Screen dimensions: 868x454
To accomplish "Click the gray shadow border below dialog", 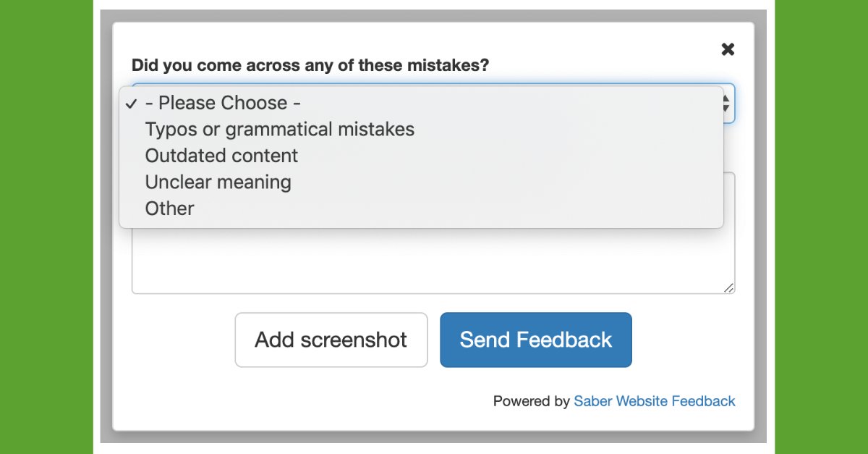I will tap(433, 437).
